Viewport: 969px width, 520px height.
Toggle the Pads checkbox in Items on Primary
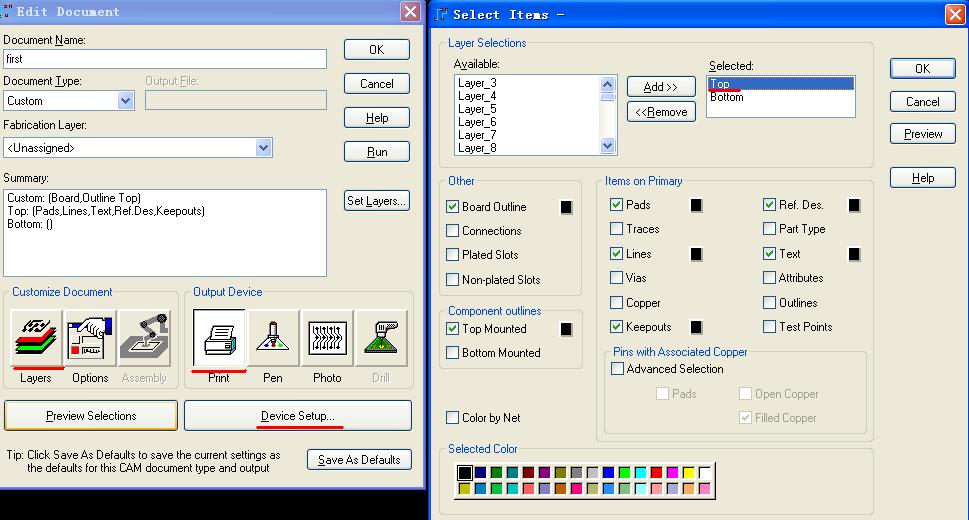[616, 205]
